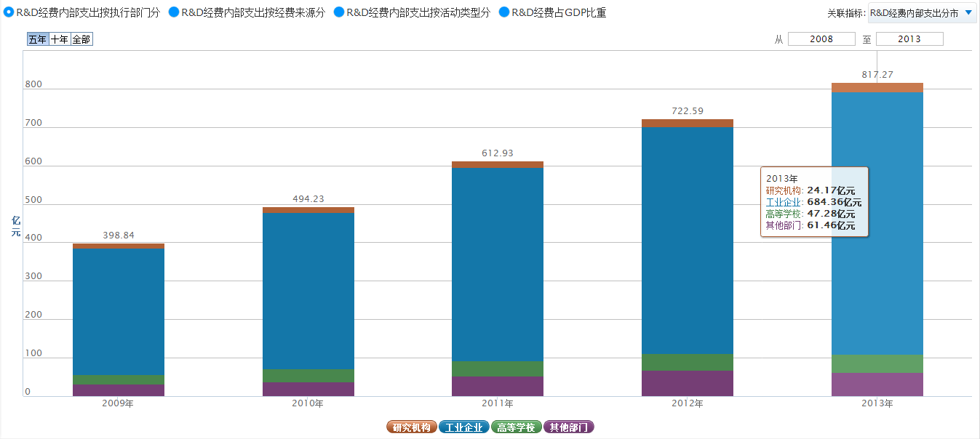This screenshot has width=980, height=439.
Task: Toggle the 其他部门 legend button
Action: 569,427
